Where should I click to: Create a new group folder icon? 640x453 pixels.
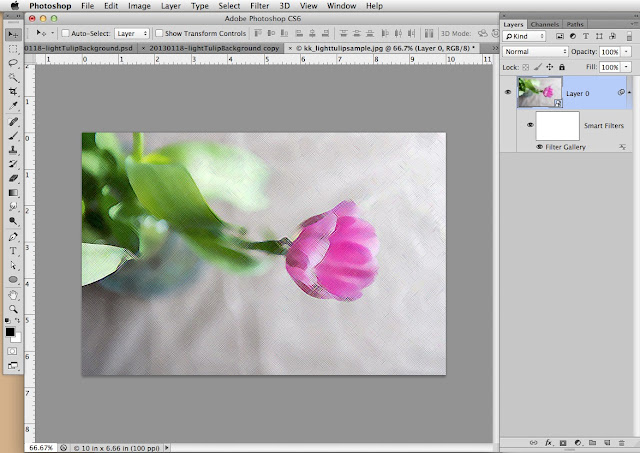(592, 441)
